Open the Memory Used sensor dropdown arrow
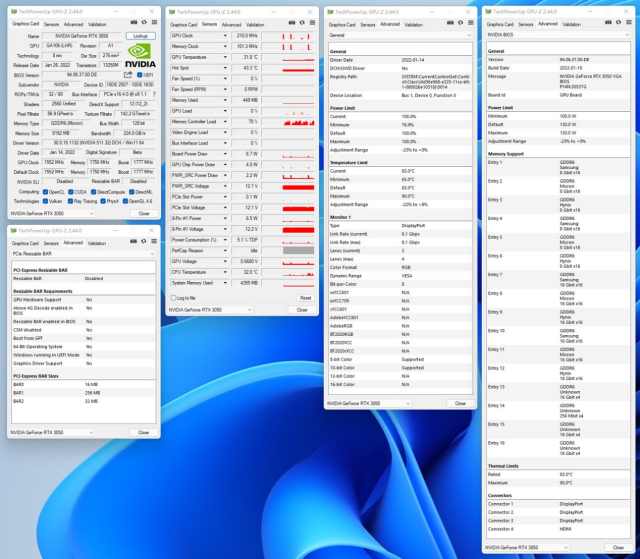The height and width of the screenshot is (559, 640). click(225, 100)
